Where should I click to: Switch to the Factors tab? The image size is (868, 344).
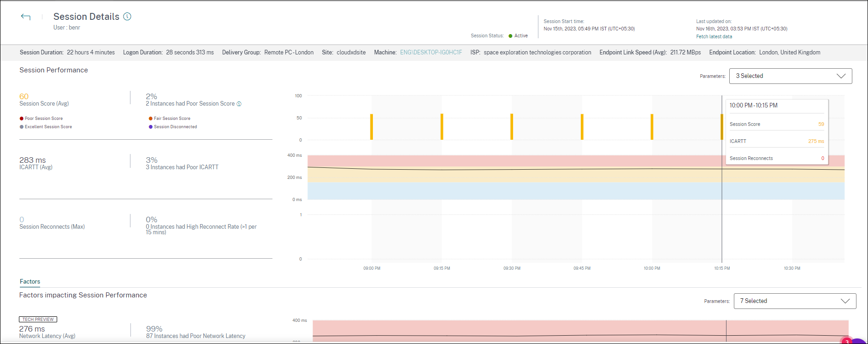tap(30, 281)
